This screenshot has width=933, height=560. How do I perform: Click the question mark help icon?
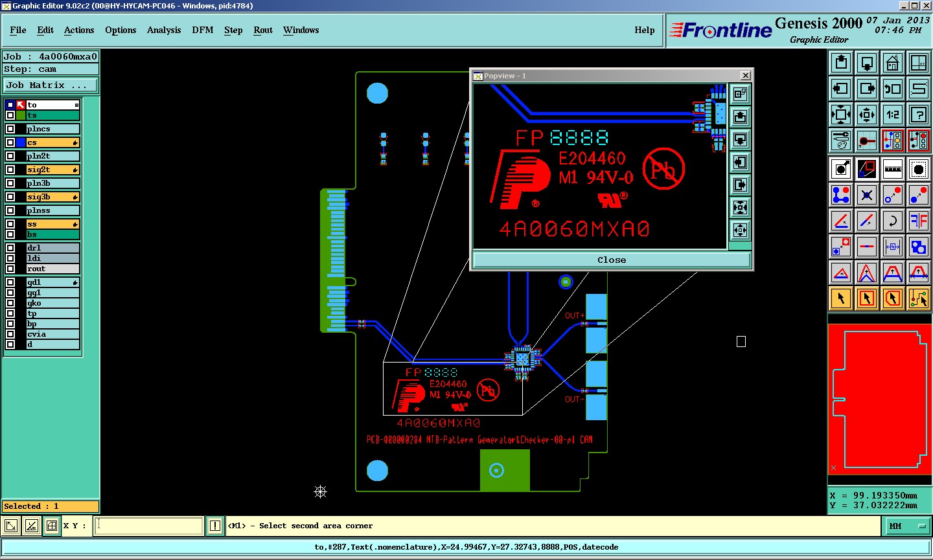(x=919, y=115)
